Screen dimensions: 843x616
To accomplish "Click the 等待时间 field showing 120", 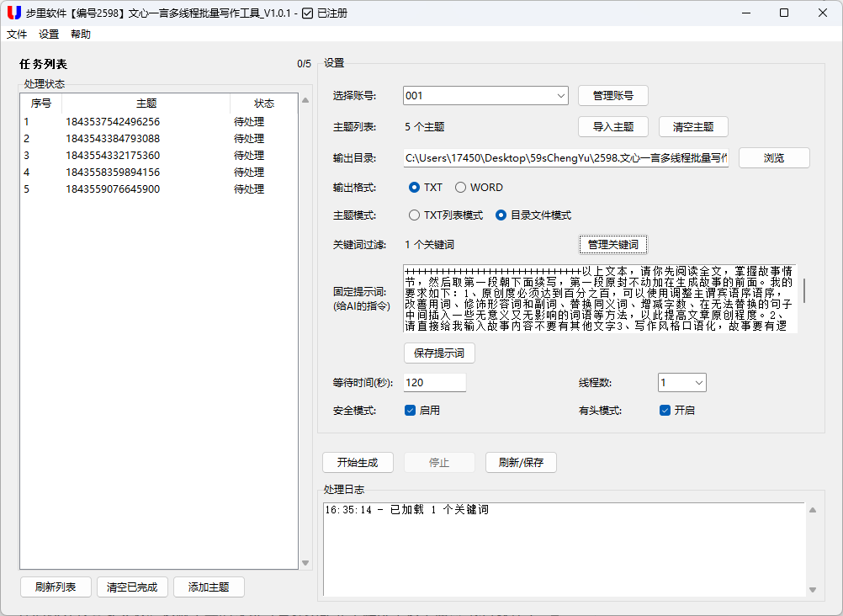I will tap(434, 383).
